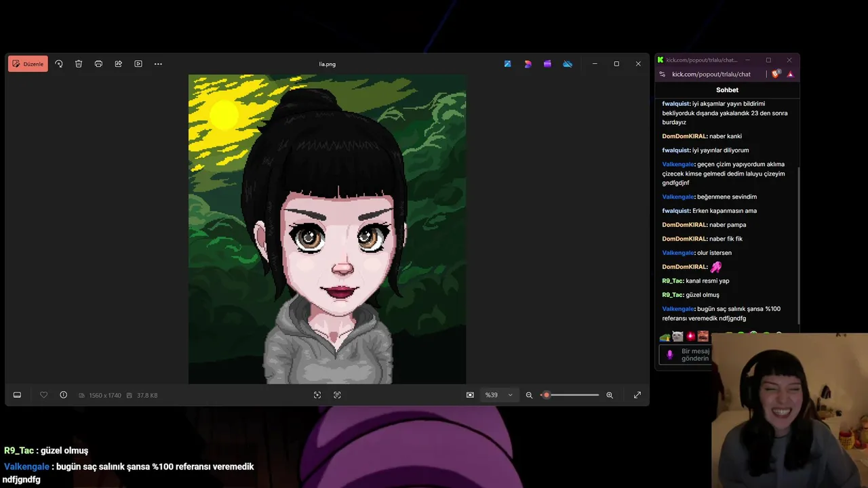Open site settings icon in Kick chat address bar
This screenshot has height=488, width=868.
(663, 75)
